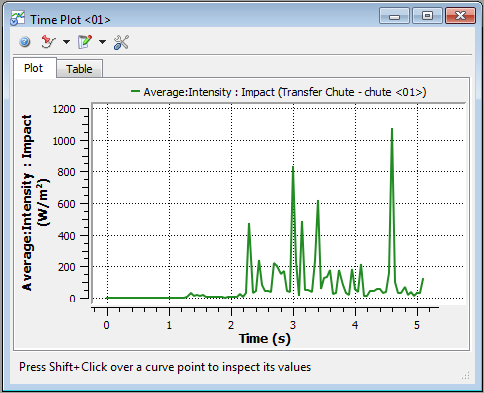Click the highest curve peak near 4.6 s
This screenshot has width=484, height=393.
point(392,129)
